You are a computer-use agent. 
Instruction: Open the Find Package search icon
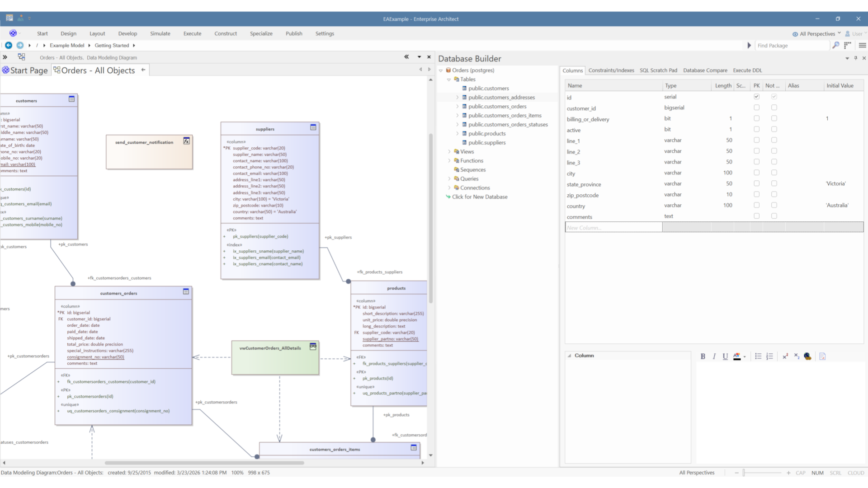pos(835,45)
